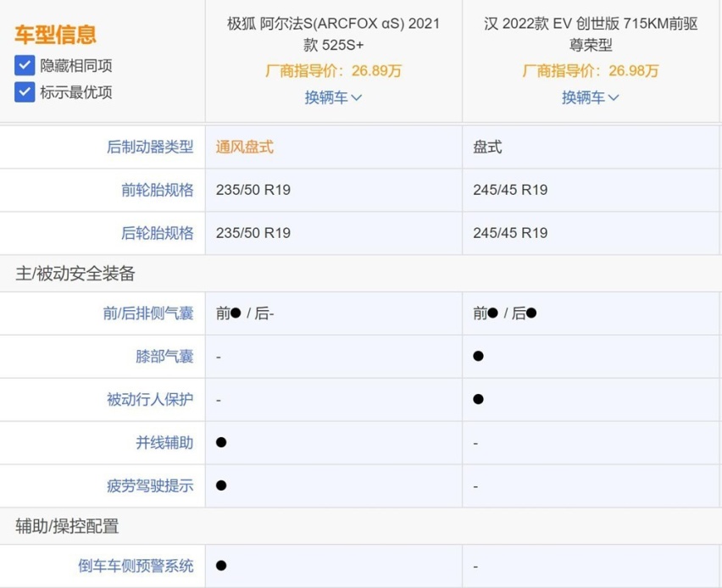Click the 倒车车侧预警系统 row label
Image resolution: width=722 pixels, height=588 pixels.
[x=136, y=565]
